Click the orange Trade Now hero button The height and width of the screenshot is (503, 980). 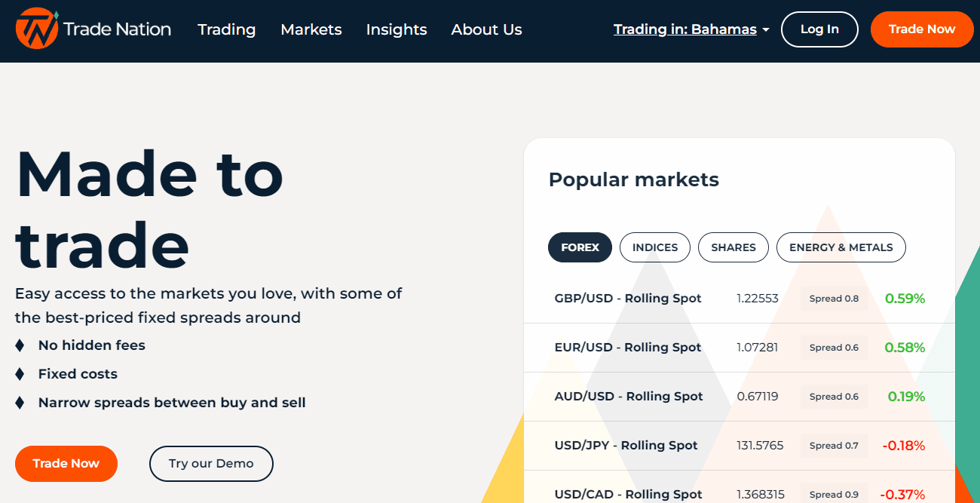66,464
